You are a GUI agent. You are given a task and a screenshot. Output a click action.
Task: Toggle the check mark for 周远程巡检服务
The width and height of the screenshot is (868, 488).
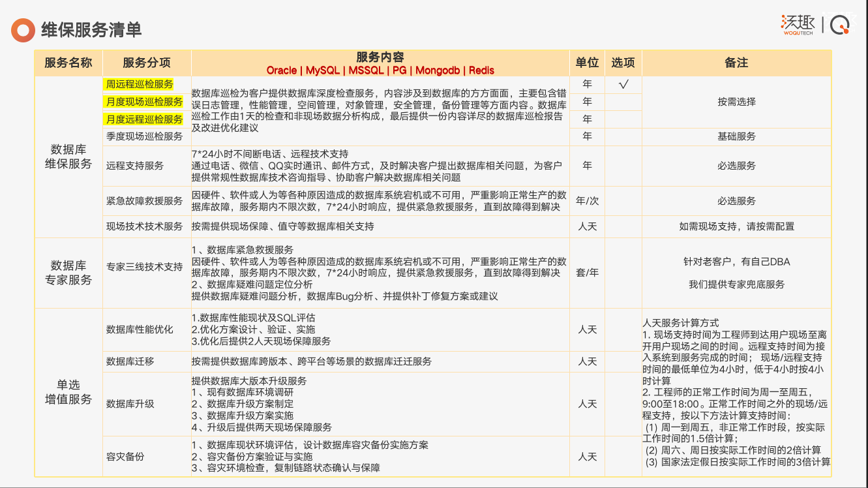point(623,84)
